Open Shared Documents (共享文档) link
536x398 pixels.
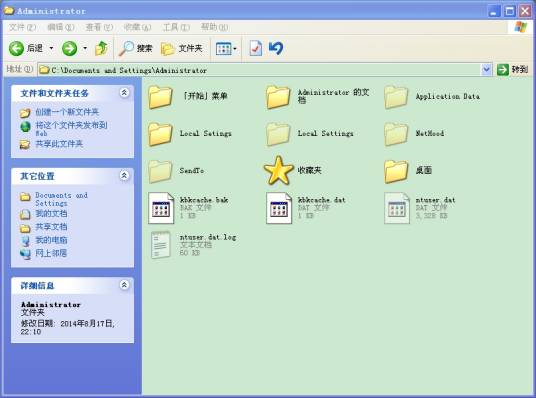pyautogui.click(x=51, y=227)
